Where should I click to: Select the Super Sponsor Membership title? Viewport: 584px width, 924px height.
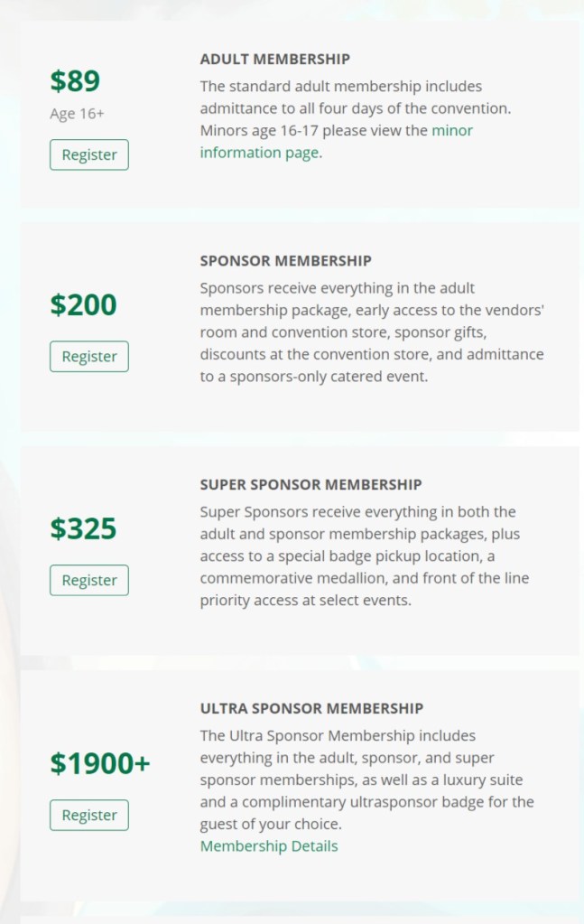311,485
